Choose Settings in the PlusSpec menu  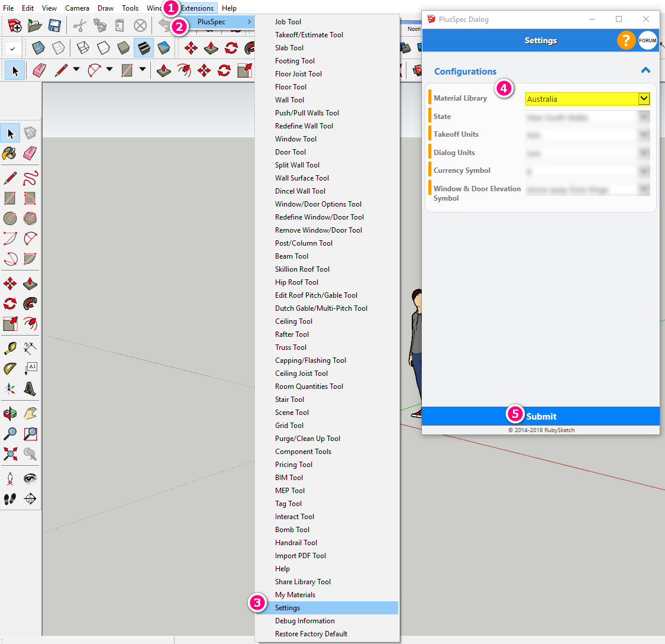point(327,608)
